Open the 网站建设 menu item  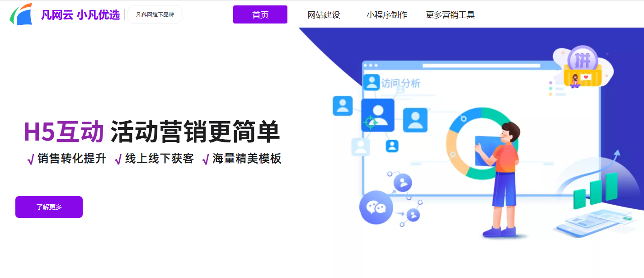click(324, 15)
